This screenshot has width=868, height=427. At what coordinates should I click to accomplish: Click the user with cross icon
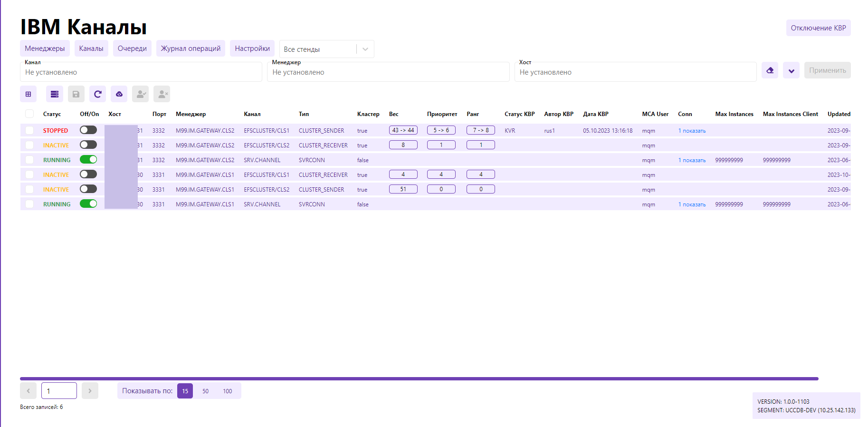tap(162, 94)
